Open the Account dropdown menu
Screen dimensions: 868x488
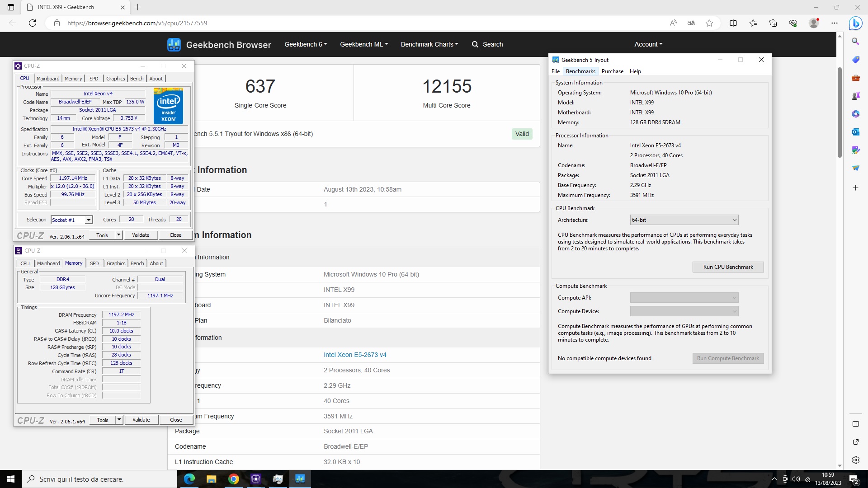(648, 44)
